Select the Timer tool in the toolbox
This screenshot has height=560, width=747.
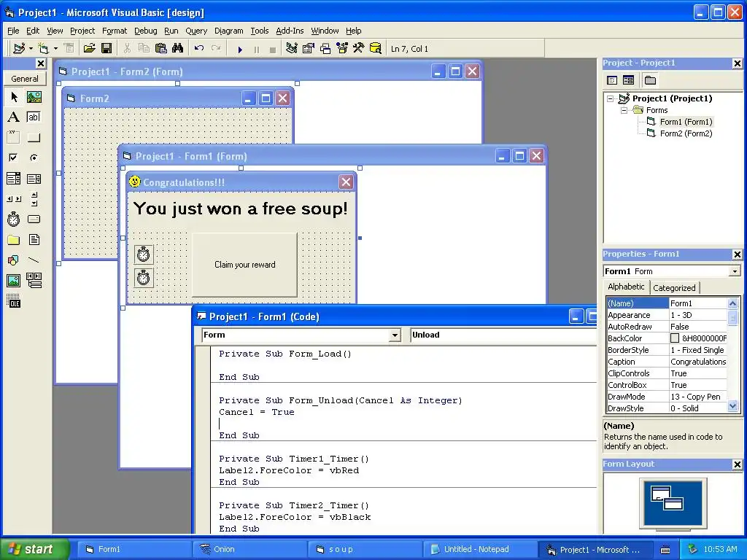[x=14, y=219]
